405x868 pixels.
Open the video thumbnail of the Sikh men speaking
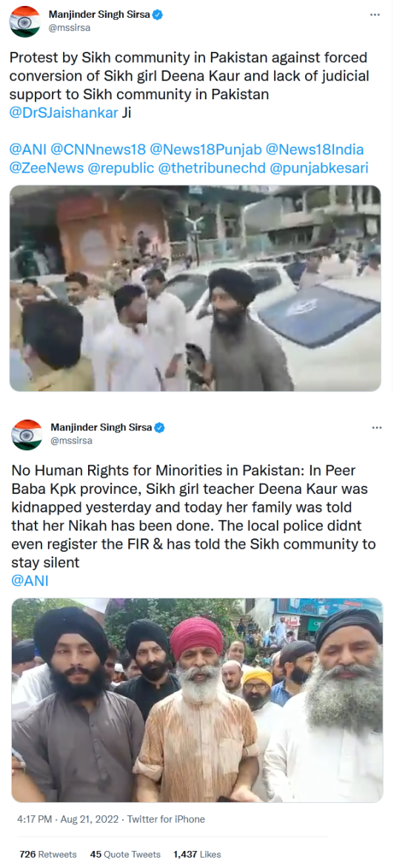click(x=197, y=701)
